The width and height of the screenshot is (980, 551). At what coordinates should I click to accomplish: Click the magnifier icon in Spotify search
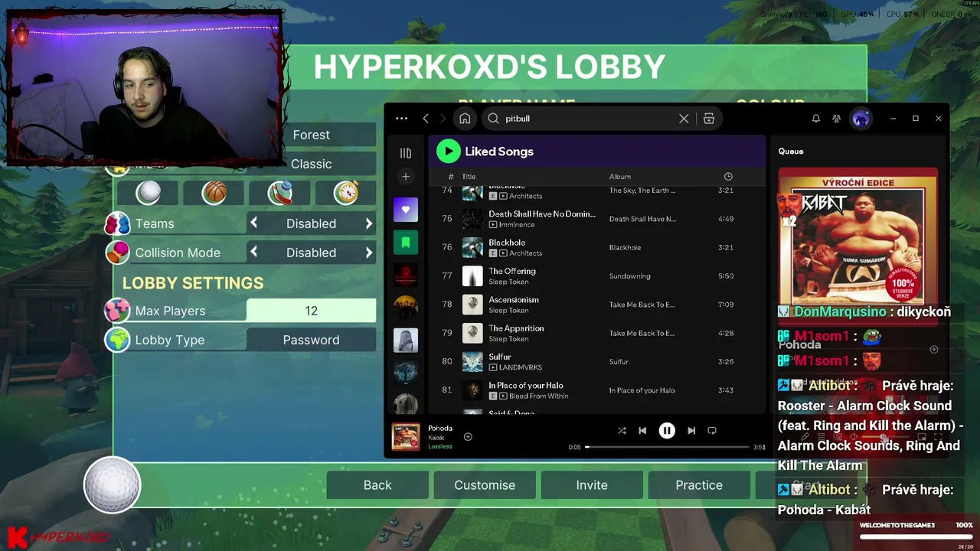[x=493, y=119]
